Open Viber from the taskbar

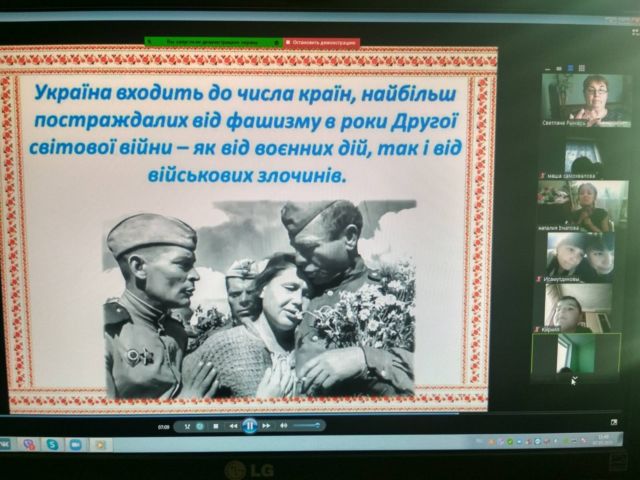pos(29,444)
